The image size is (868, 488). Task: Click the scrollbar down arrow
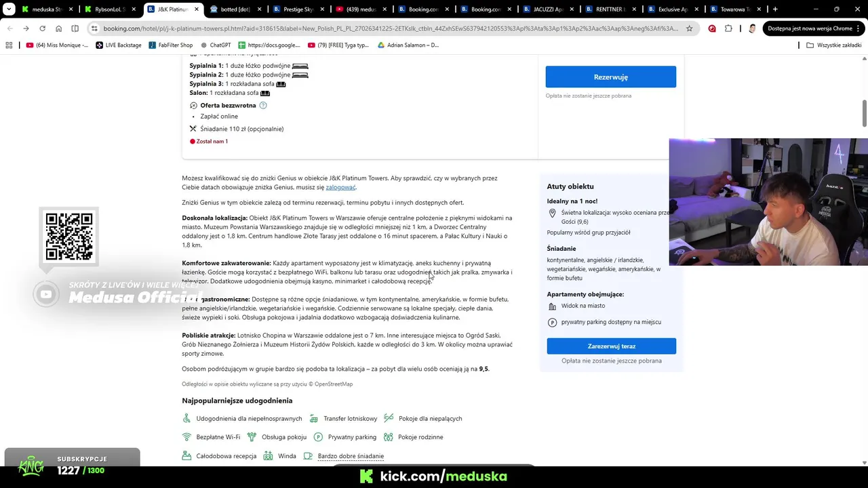click(864, 463)
